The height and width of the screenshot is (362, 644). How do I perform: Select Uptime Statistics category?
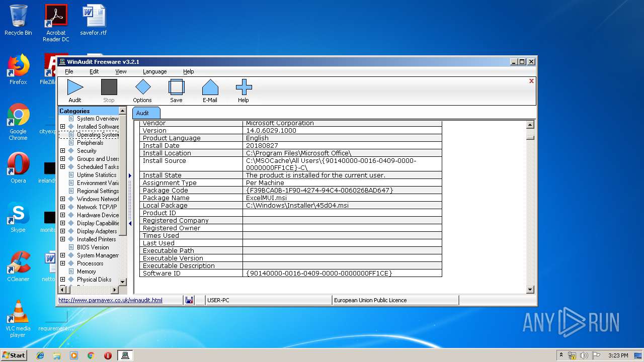pos(97,175)
